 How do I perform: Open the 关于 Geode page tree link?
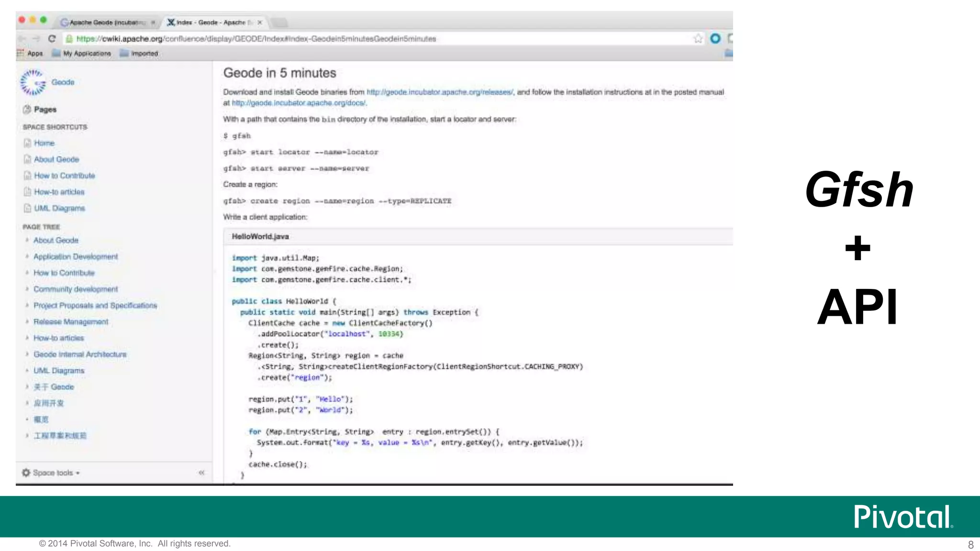(x=54, y=386)
